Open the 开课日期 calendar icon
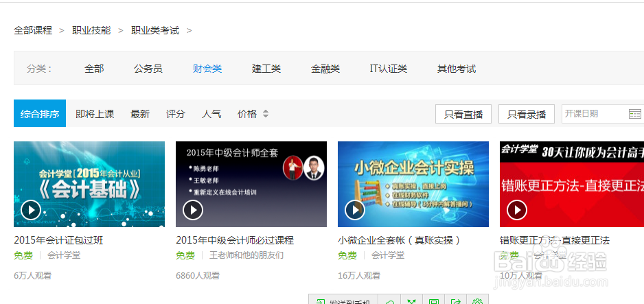Viewport: 644px width, 304px height. pyautogui.click(x=634, y=114)
